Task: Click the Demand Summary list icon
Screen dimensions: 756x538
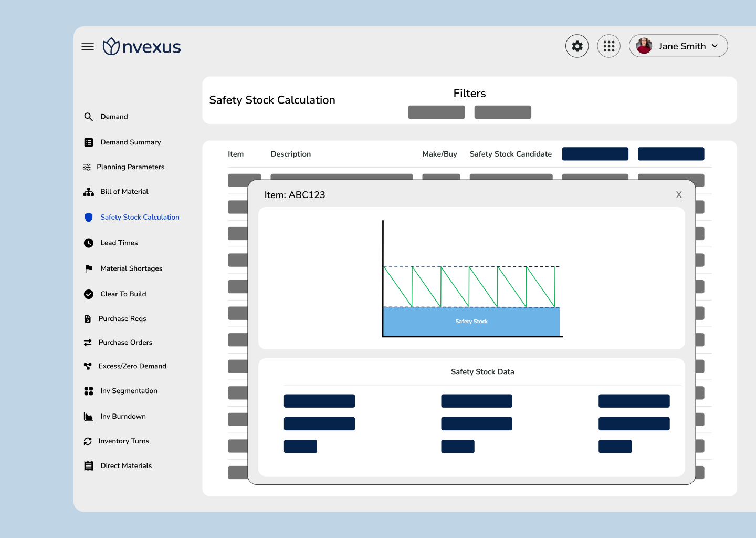Action: pos(89,142)
